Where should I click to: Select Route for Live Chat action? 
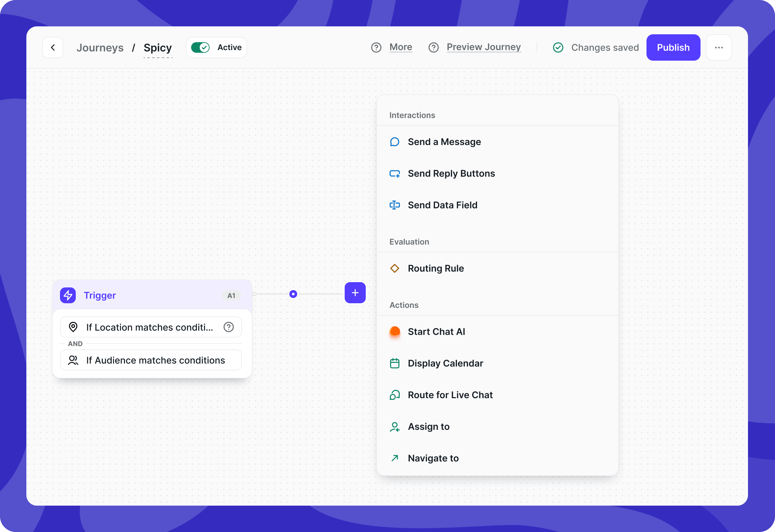(x=450, y=395)
